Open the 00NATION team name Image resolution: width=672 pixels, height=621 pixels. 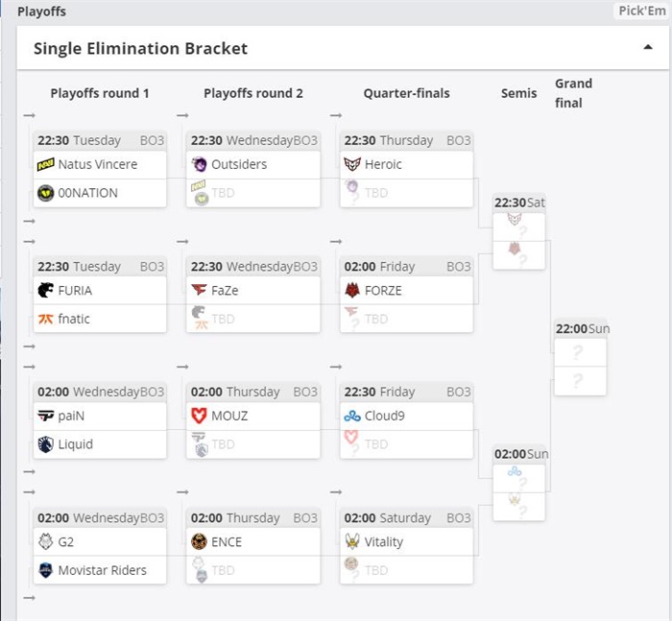[88, 193]
